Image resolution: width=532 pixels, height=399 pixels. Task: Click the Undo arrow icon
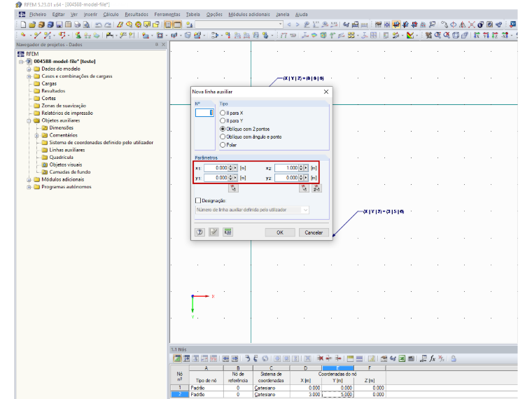click(99, 24)
